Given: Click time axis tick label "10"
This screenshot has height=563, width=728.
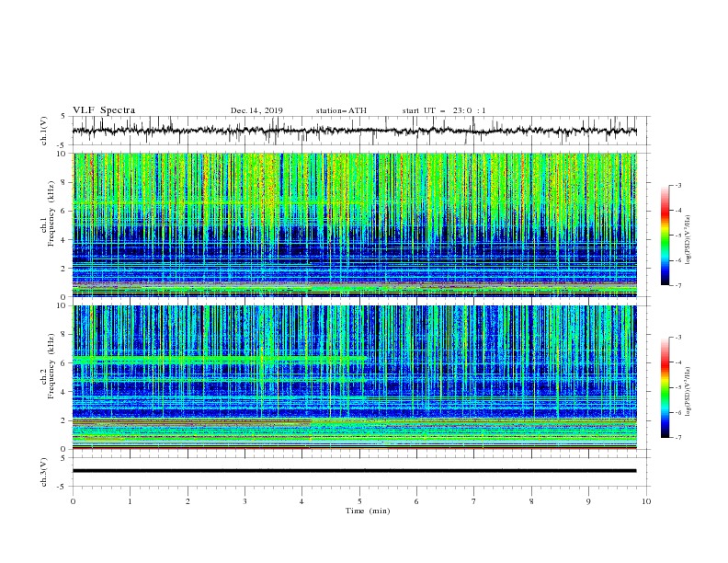Looking at the screenshot, I should (x=646, y=501).
